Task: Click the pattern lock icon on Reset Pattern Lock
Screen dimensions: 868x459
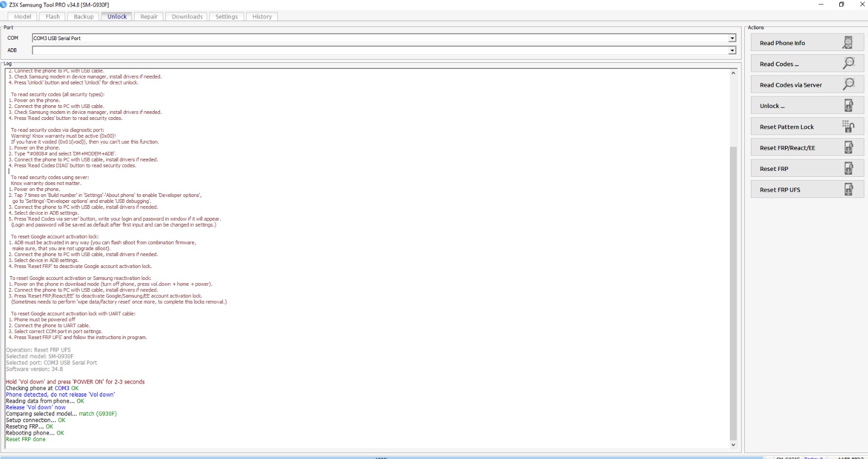Action: 848,127
